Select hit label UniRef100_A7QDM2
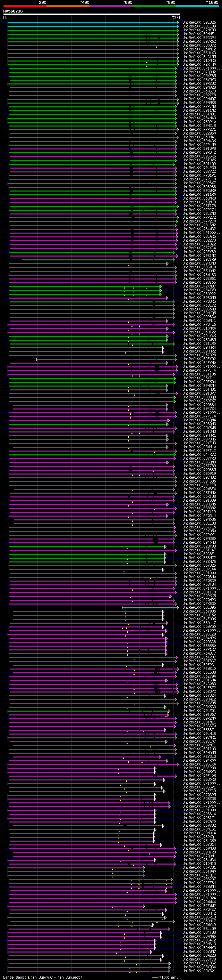222x980 pixels. (199, 72)
